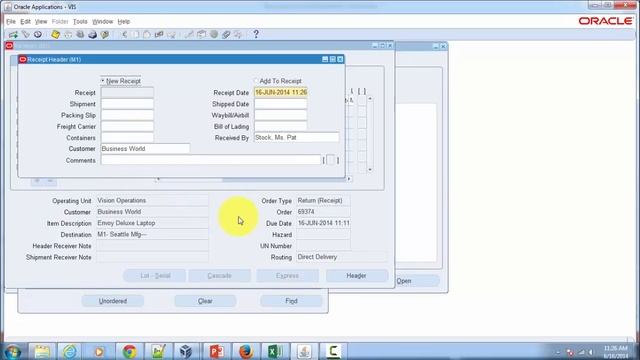Open Internet Explorer from the taskbar
Viewport: 640px width, 360px height.
(x=70, y=351)
